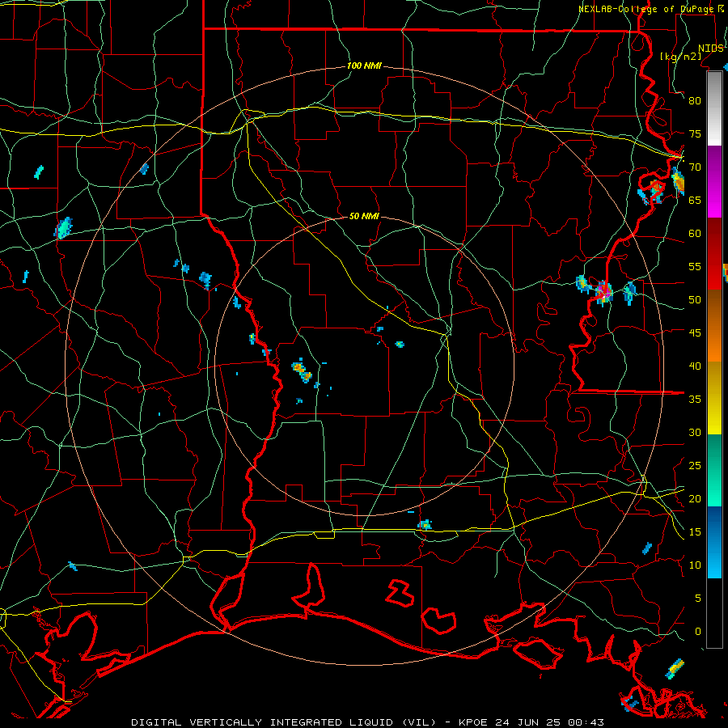Click the 25 value on the scale
This screenshot has width=728, height=728.
(x=695, y=466)
